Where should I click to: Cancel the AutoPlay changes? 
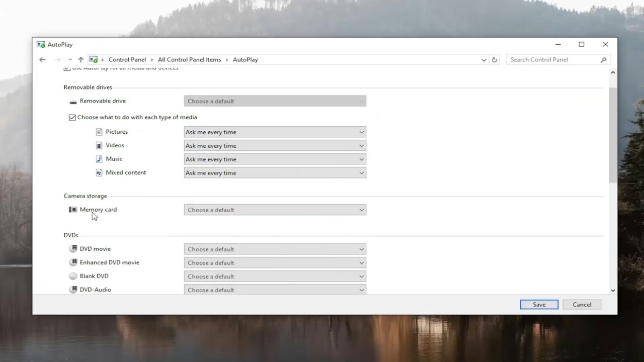coord(582,305)
